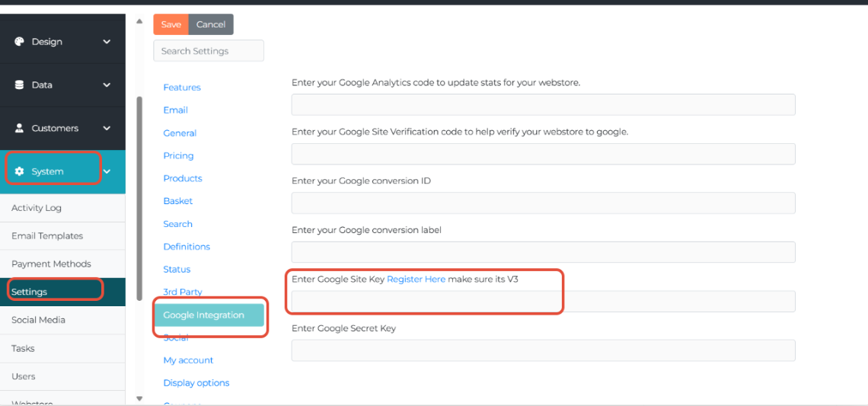Open Users in the sidebar
This screenshot has width=868, height=406.
coord(62,376)
